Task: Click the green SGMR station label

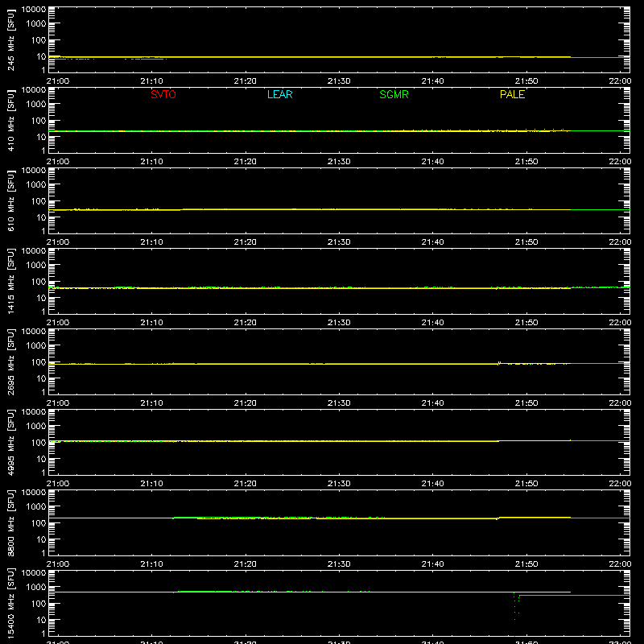Action: [394, 94]
